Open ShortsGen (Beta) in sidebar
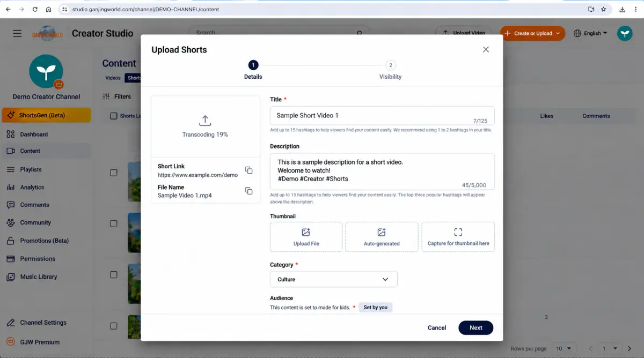 (x=46, y=115)
